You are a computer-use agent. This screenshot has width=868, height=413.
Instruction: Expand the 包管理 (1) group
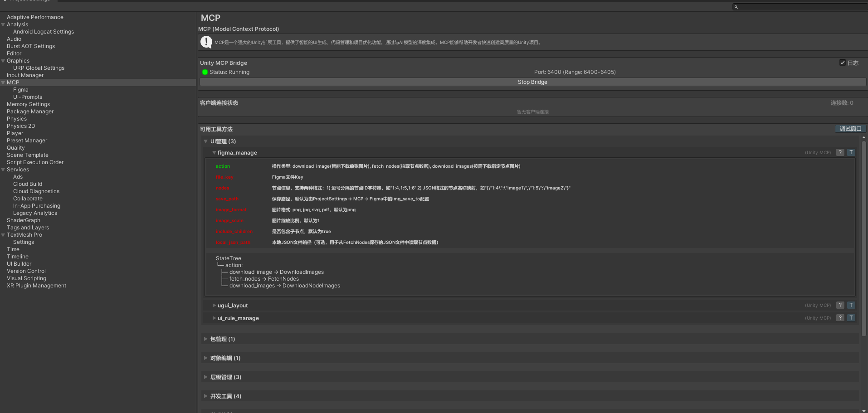205,339
